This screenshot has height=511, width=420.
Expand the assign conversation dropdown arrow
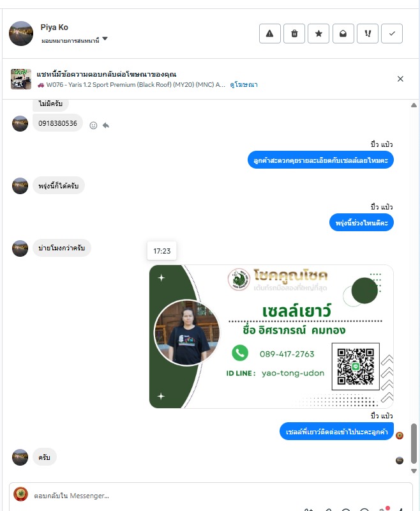point(105,39)
